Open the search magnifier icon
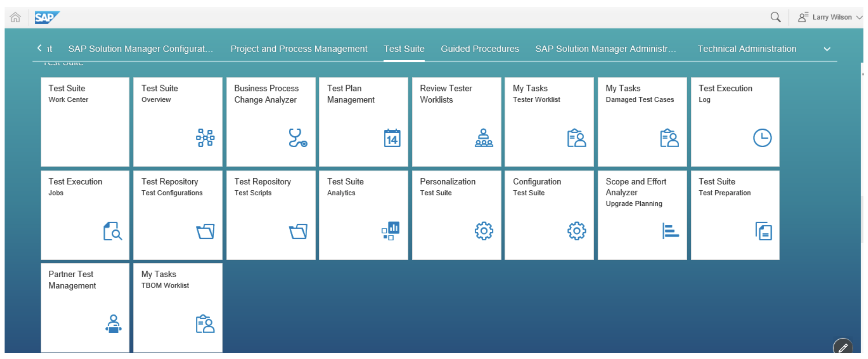Viewport: 868px width, 359px height. coord(775,17)
